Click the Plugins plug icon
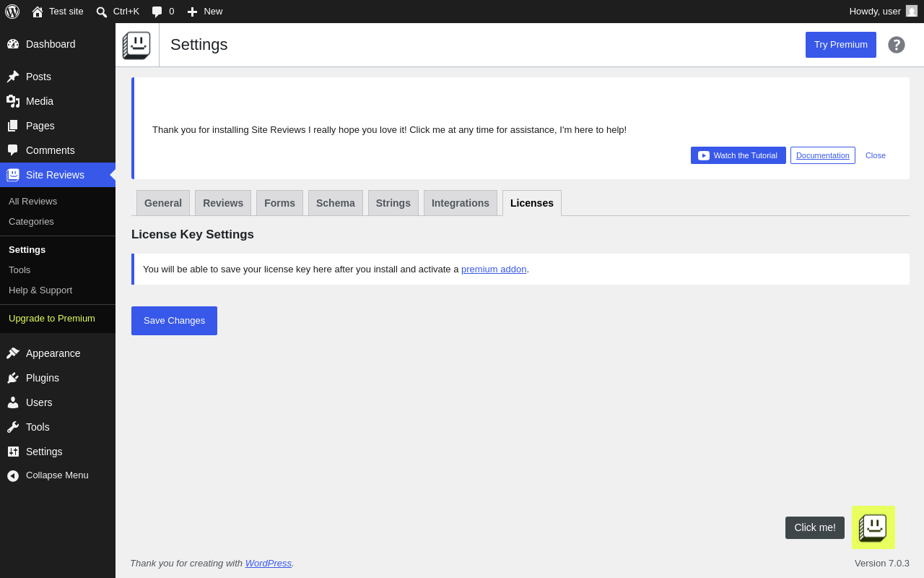This screenshot has height=578, width=924. coord(13,378)
